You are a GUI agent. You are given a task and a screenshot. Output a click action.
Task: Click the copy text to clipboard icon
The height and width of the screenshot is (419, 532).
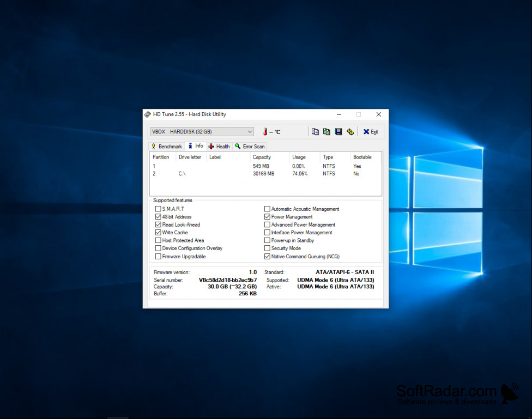315,132
